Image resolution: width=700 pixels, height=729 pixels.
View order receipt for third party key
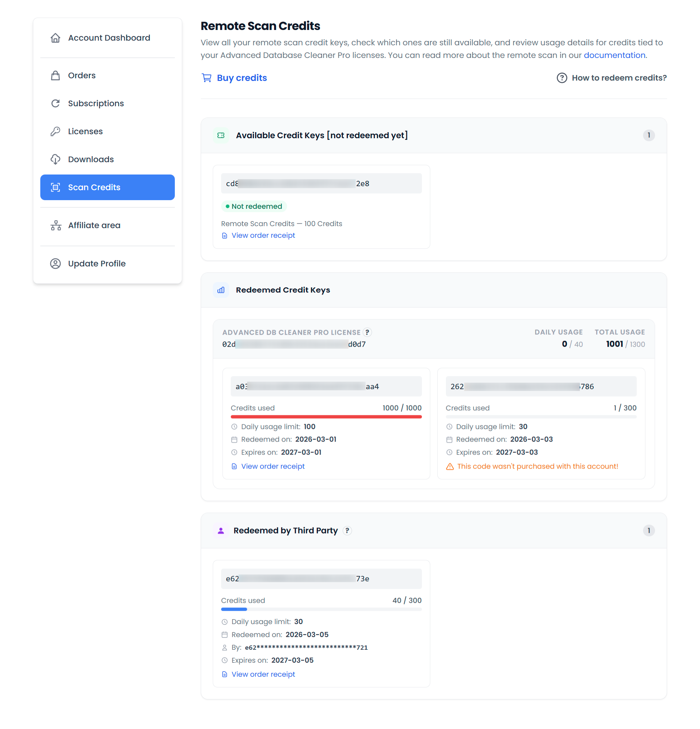263,674
